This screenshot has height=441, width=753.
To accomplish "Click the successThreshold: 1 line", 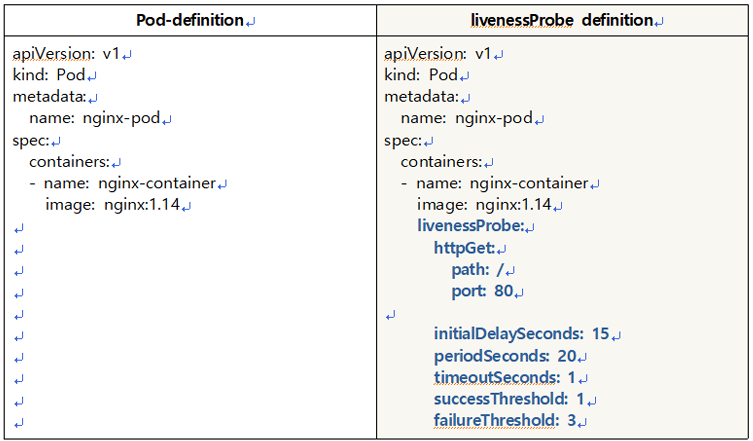I will coord(509,400).
